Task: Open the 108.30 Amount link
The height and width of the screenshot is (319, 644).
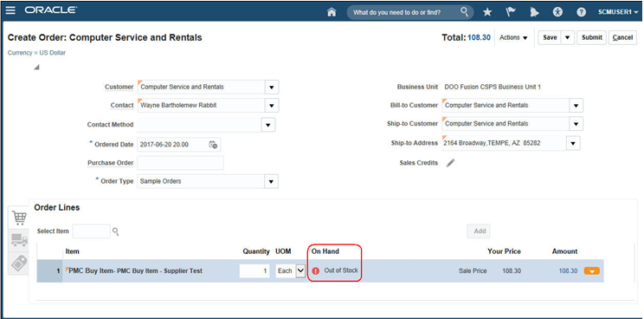Action: pos(568,271)
